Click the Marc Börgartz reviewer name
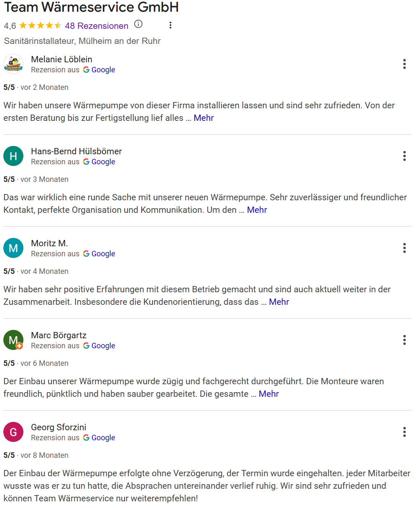 [x=59, y=335]
